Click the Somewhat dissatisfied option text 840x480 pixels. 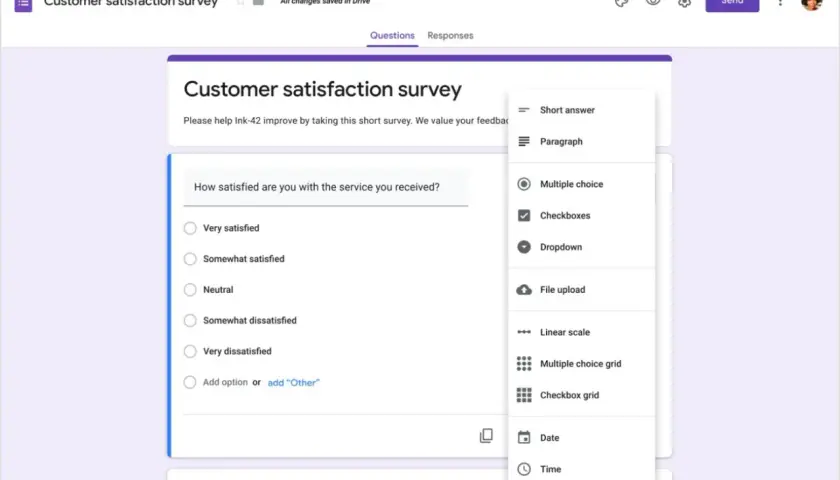250,320
